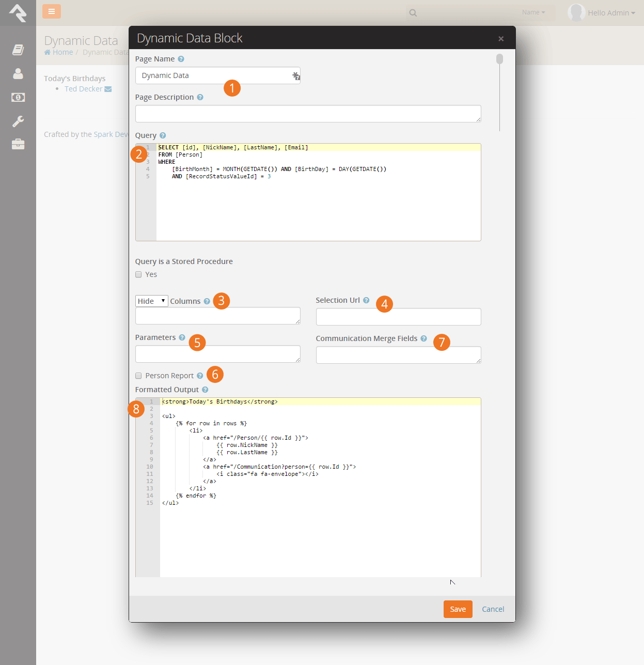Open the Hide columns dropdown

click(152, 301)
